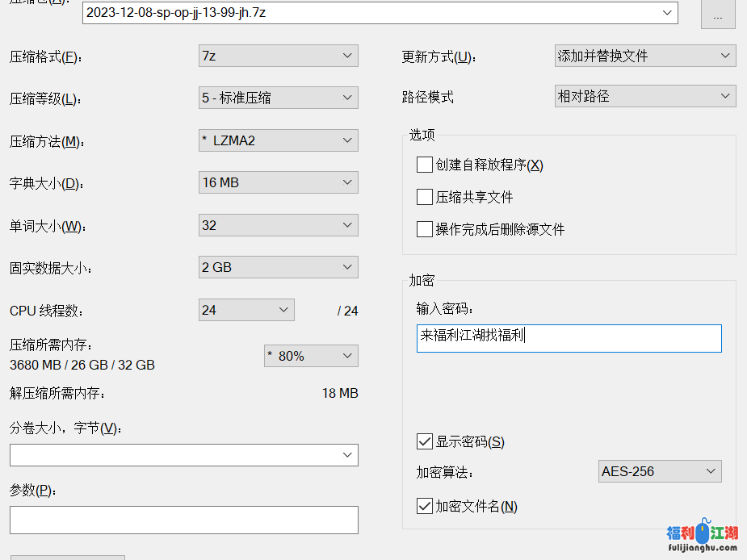Click the 参数 parameters text field

[x=184, y=520]
